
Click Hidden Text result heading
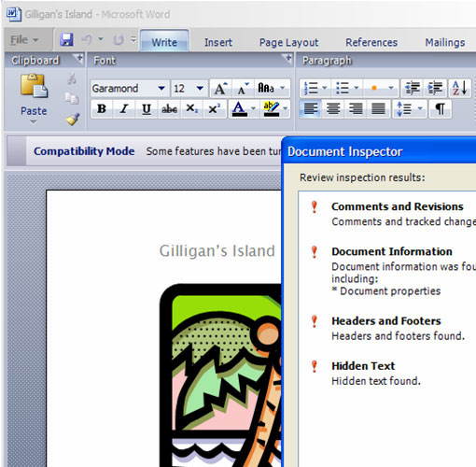(x=363, y=366)
